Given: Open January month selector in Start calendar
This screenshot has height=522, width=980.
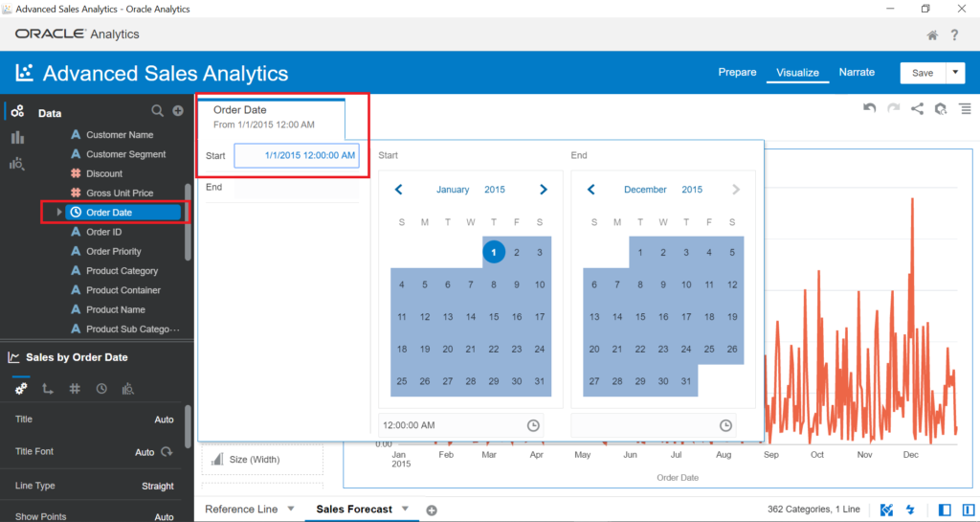Looking at the screenshot, I should pos(453,190).
